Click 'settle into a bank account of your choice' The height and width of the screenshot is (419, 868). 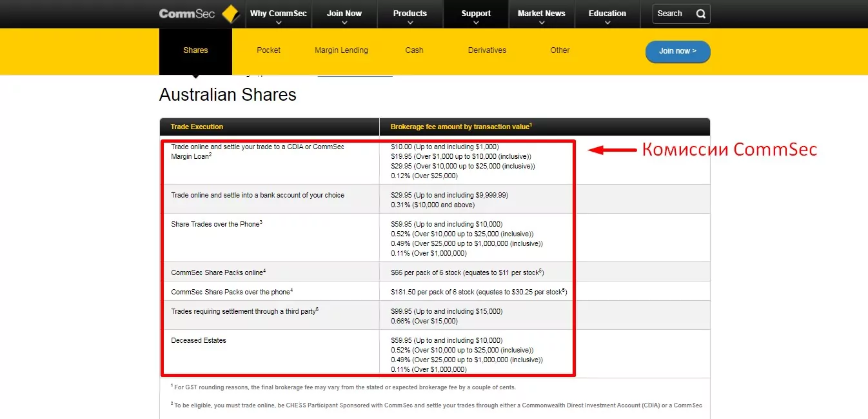pyautogui.click(x=257, y=195)
